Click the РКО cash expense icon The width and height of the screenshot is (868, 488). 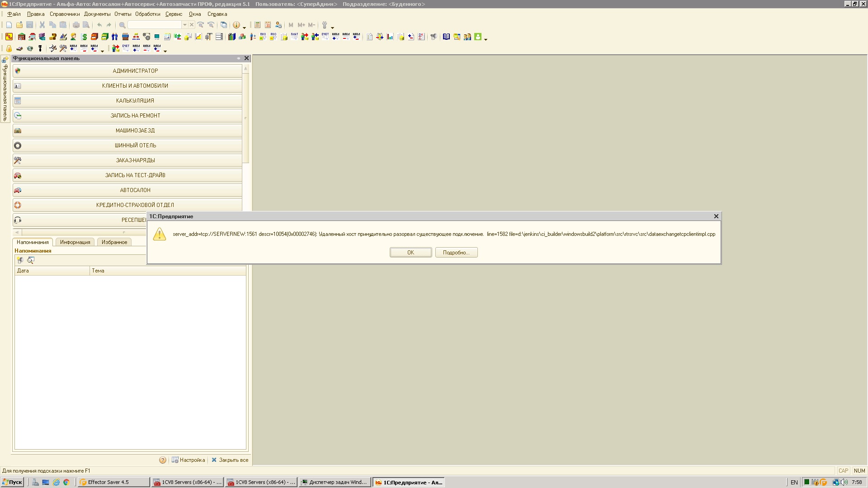pos(274,37)
